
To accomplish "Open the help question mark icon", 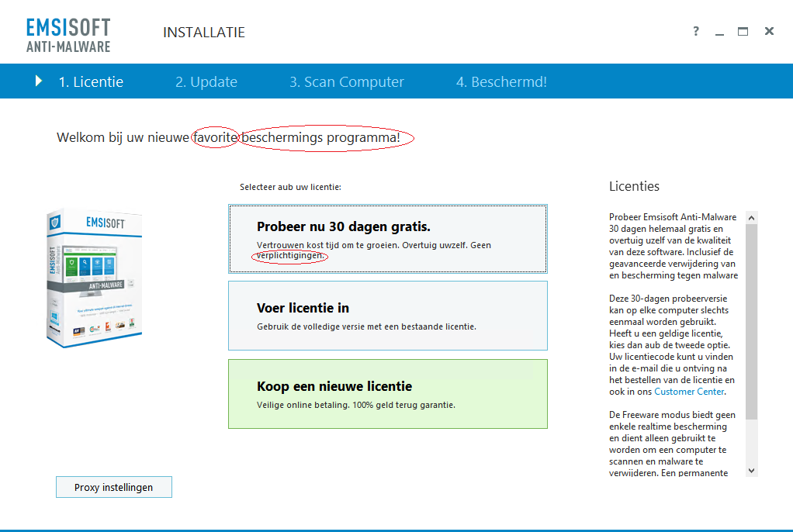I will coord(696,31).
